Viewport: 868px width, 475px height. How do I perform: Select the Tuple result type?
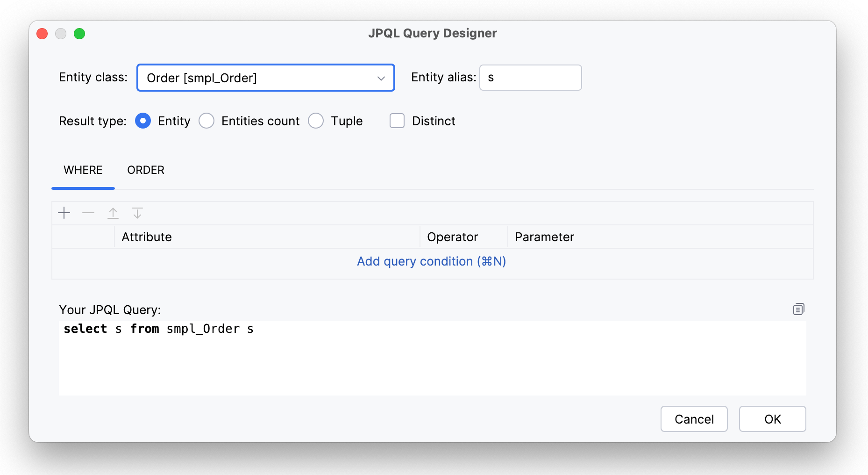click(x=316, y=121)
